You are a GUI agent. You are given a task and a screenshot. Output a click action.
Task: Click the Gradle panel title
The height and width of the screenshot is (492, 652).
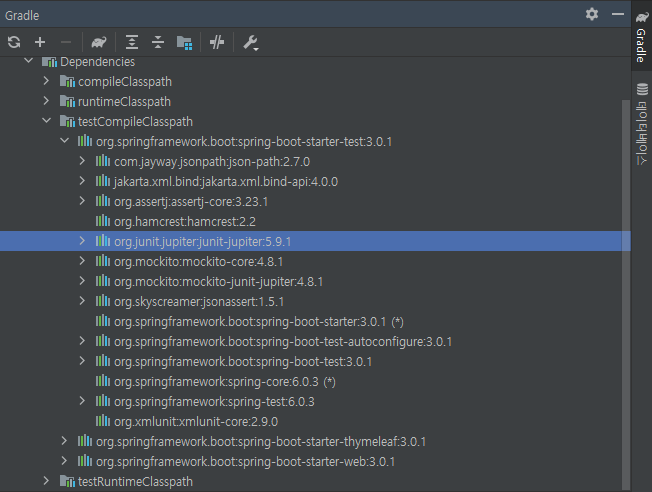click(22, 15)
